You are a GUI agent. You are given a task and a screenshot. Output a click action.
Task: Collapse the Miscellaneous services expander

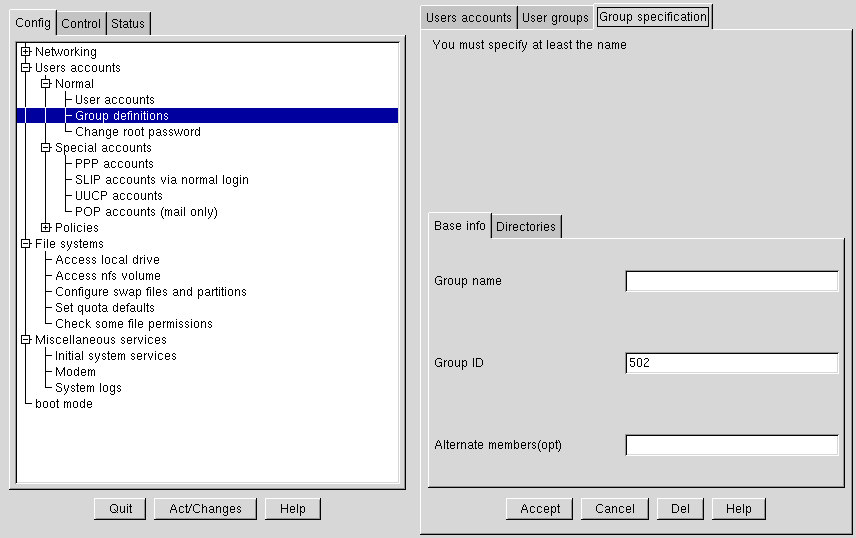(26, 340)
